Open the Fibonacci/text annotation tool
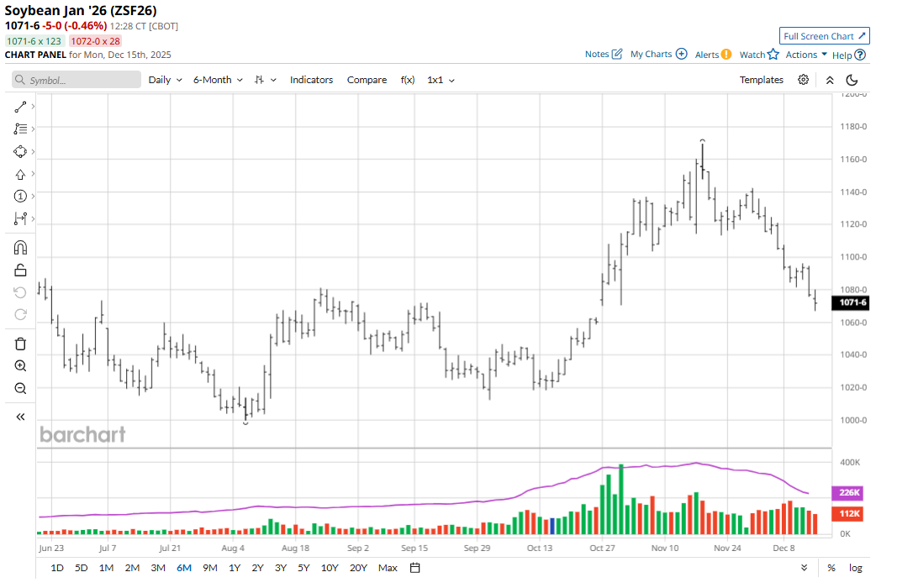Screen dimensions: 913x588 pyautogui.click(x=20, y=129)
